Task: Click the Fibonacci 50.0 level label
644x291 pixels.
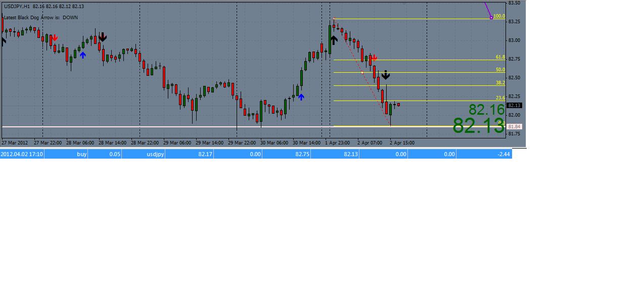Action: 500,70
